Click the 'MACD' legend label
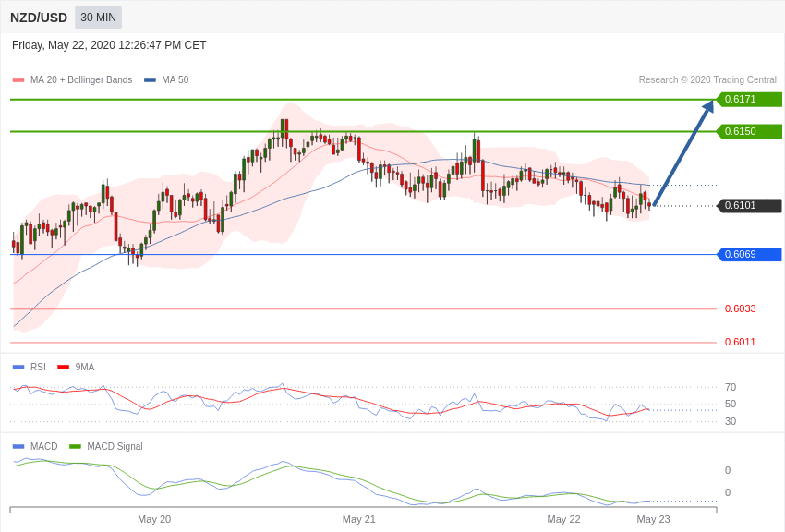 click(x=44, y=446)
